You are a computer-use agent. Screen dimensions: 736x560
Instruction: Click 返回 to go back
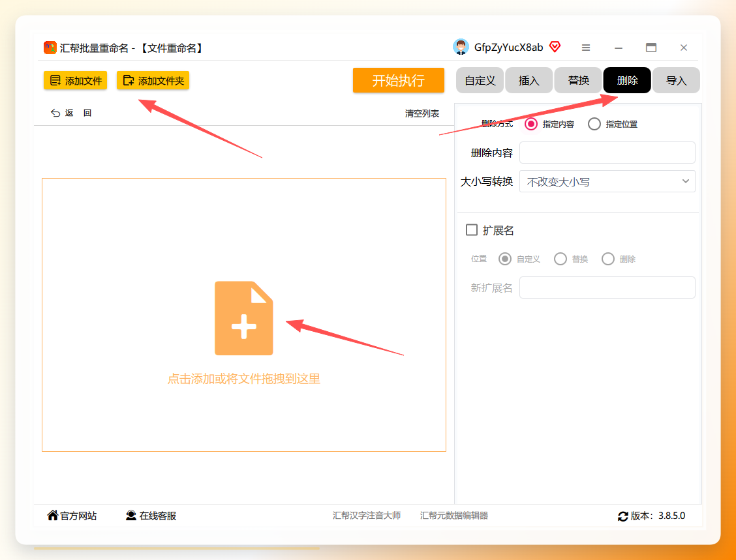[x=71, y=113]
